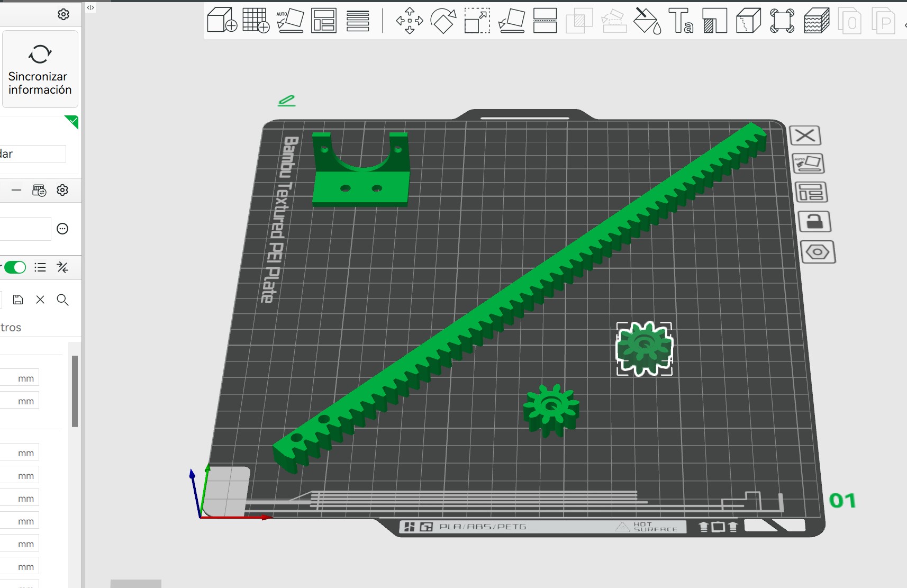This screenshot has width=907, height=588.
Task: Click the Add model cube icon
Action: [222, 21]
